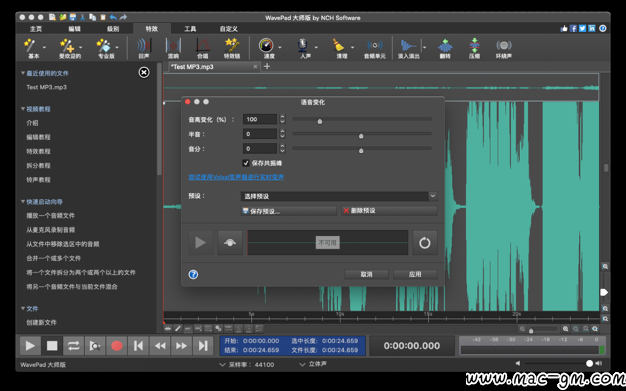Screen dimensions: 626x391
Task: Apply the 压缩 compressor effect
Action: pyautogui.click(x=474, y=48)
